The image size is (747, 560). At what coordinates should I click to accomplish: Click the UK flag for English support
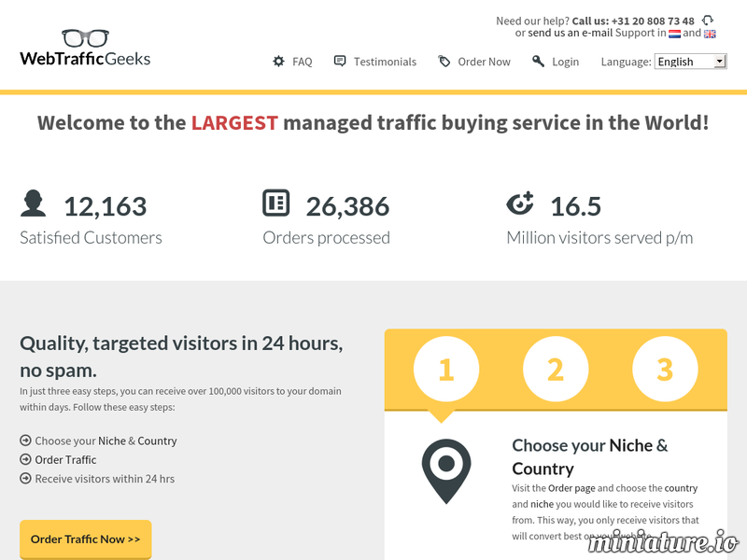point(708,32)
